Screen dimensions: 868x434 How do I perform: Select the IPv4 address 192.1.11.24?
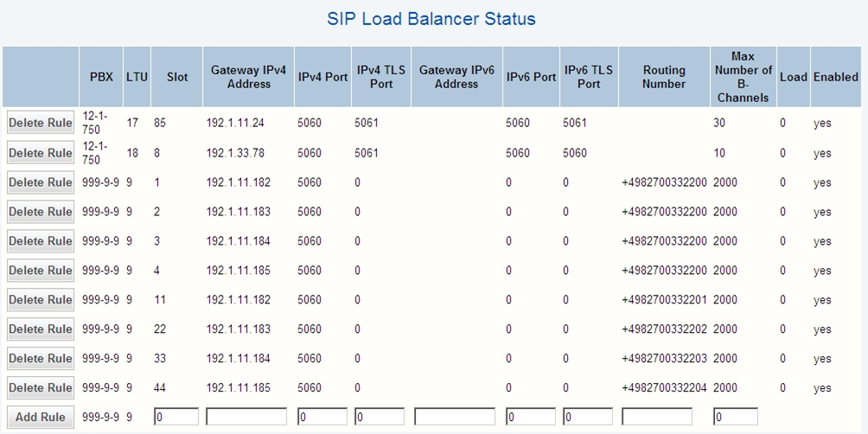click(x=235, y=123)
